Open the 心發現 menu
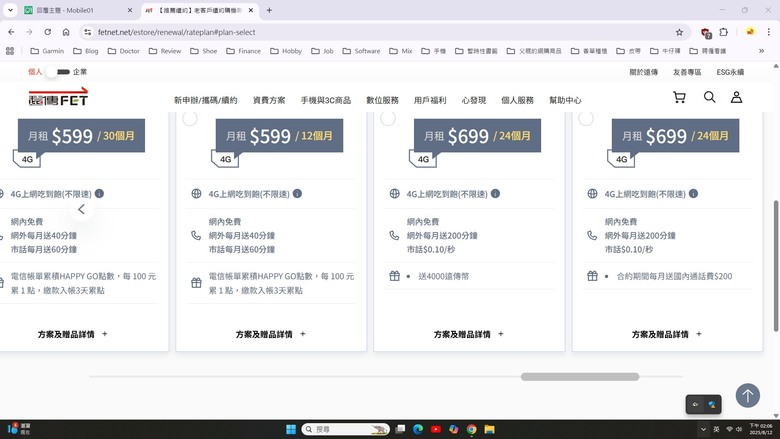The image size is (780, 439). coord(474,100)
